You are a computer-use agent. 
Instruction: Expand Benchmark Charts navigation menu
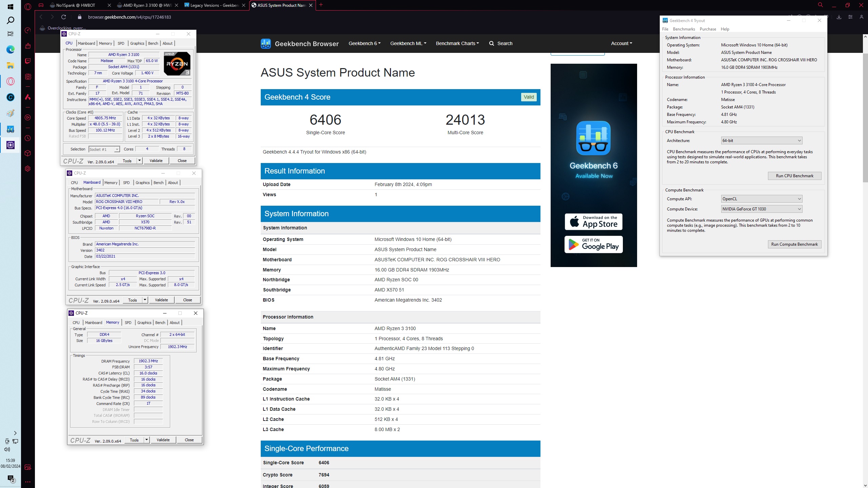[x=457, y=43]
